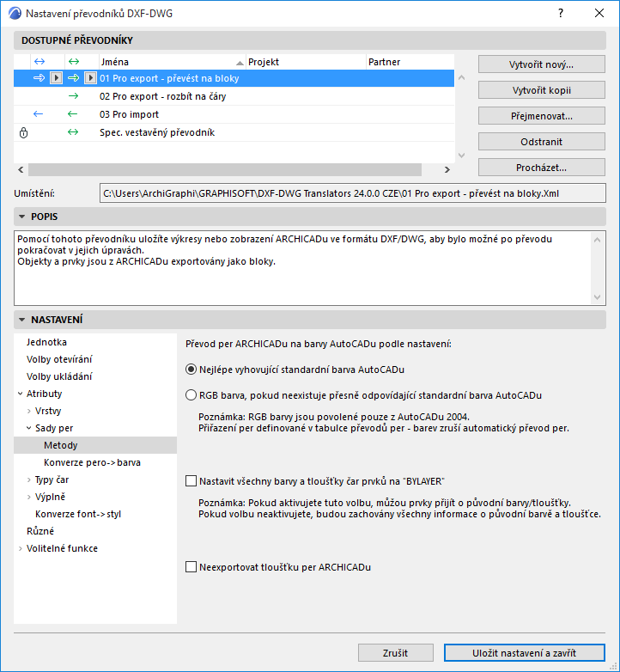Collapse the Sady per tree node

(x=28, y=428)
